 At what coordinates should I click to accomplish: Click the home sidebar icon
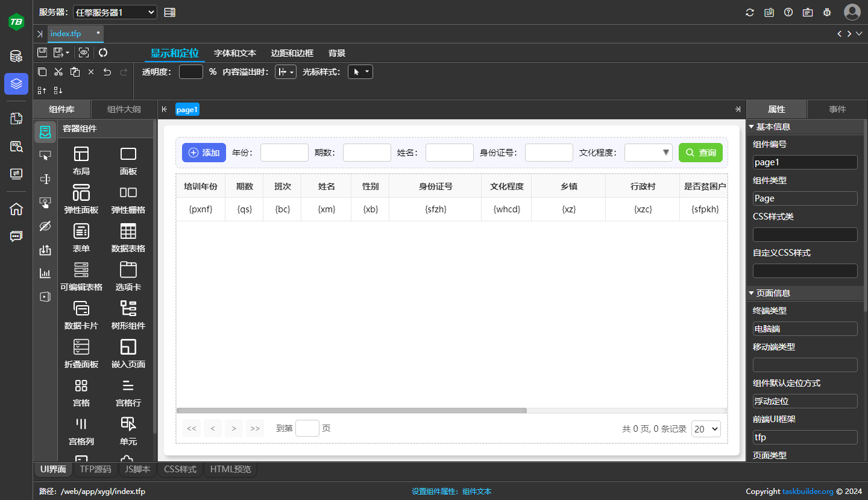(16, 209)
